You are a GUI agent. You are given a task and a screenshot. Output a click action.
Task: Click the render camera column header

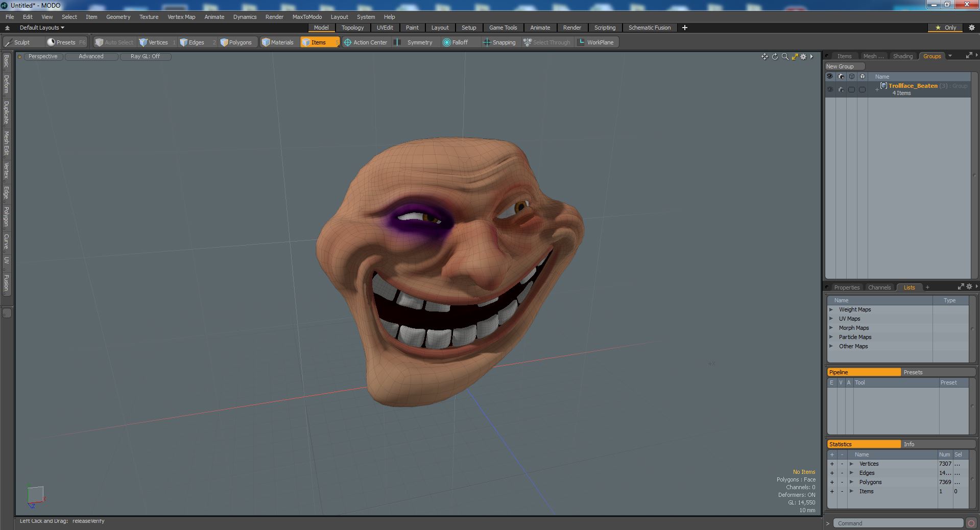pyautogui.click(x=841, y=77)
